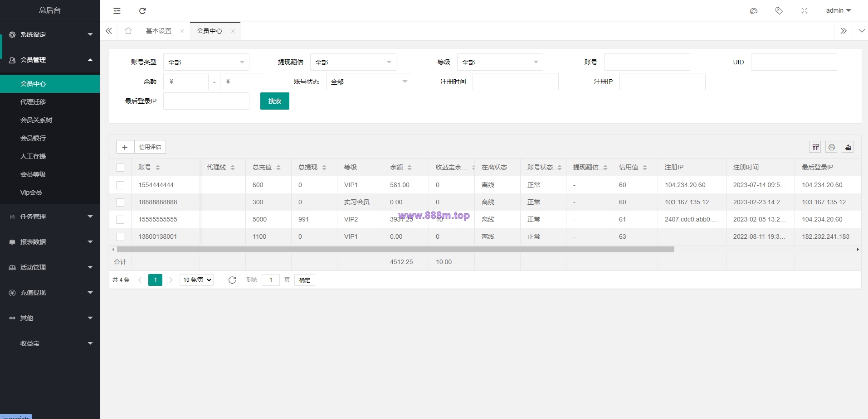Click the green 搜索 button

(x=275, y=101)
